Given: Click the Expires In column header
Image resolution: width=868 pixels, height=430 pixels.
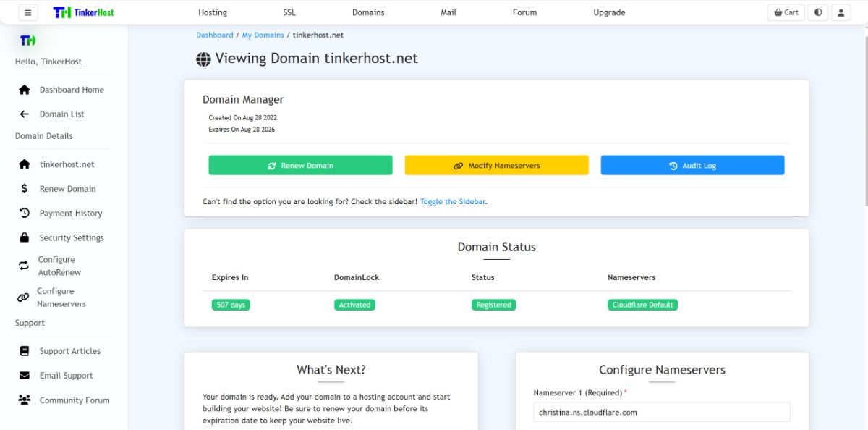Looking at the screenshot, I should pyautogui.click(x=230, y=277).
